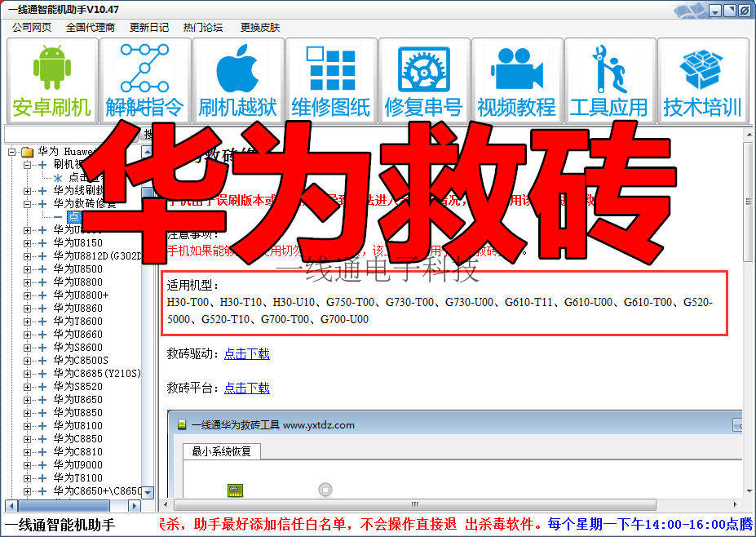Select the 最小系统恢复 tab
The width and height of the screenshot is (756, 537).
pos(221,451)
